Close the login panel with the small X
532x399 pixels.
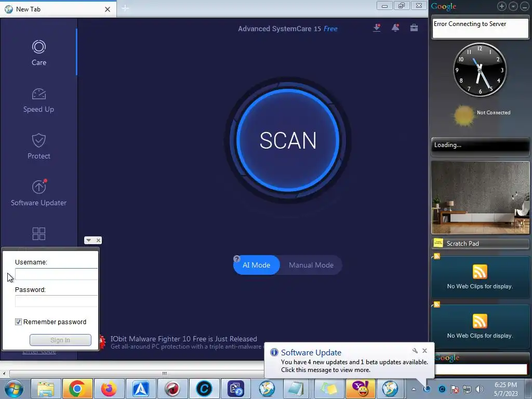pyautogui.click(x=98, y=240)
